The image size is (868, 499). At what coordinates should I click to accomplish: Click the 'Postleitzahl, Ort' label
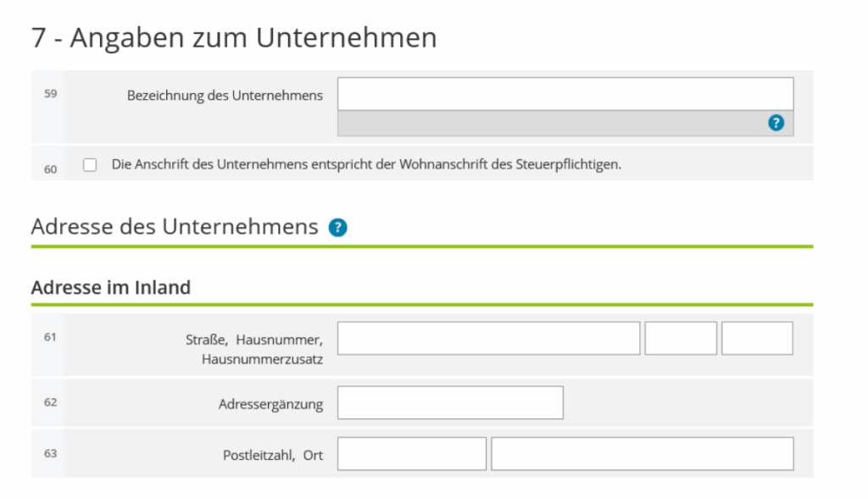point(272,455)
